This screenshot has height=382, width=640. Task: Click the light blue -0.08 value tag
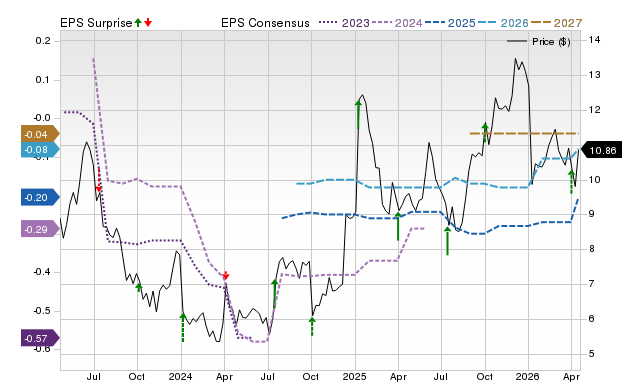(x=40, y=150)
